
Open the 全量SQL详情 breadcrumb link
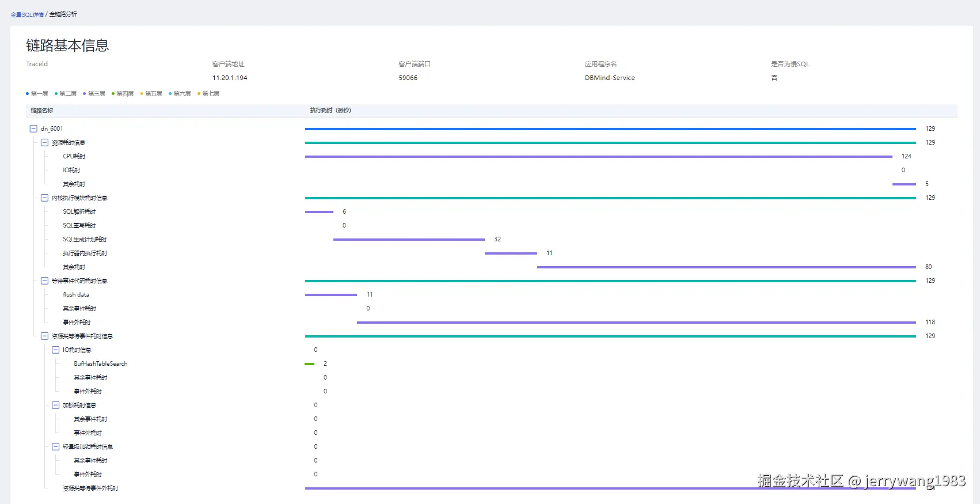point(27,14)
